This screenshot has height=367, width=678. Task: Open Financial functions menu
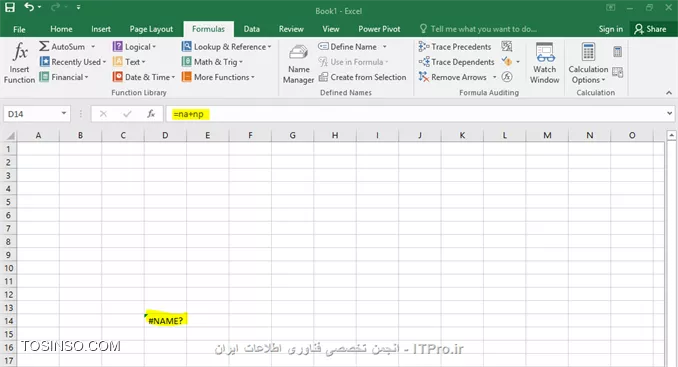click(x=64, y=77)
